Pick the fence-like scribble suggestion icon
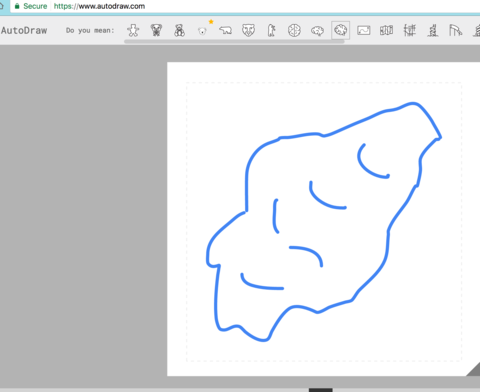This screenshot has width=480, height=392. pos(410,30)
